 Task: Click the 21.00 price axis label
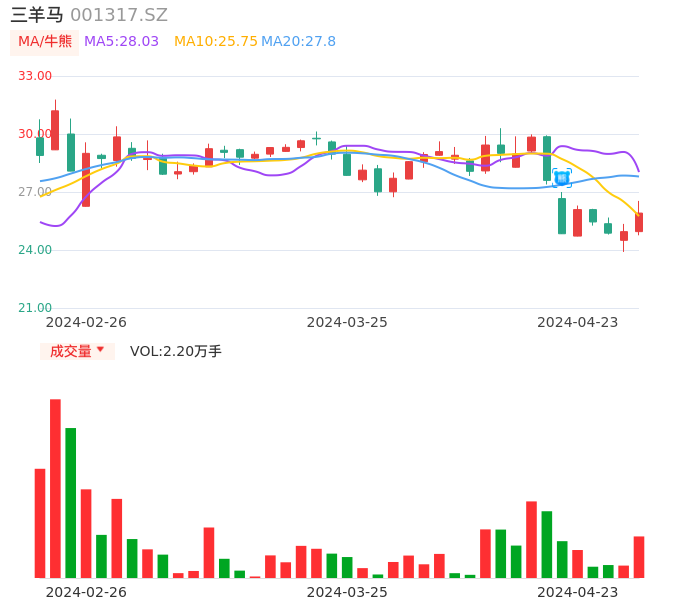point(36,308)
